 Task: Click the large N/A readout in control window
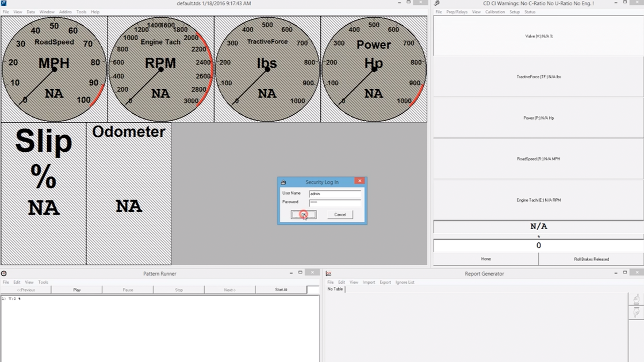click(x=538, y=227)
